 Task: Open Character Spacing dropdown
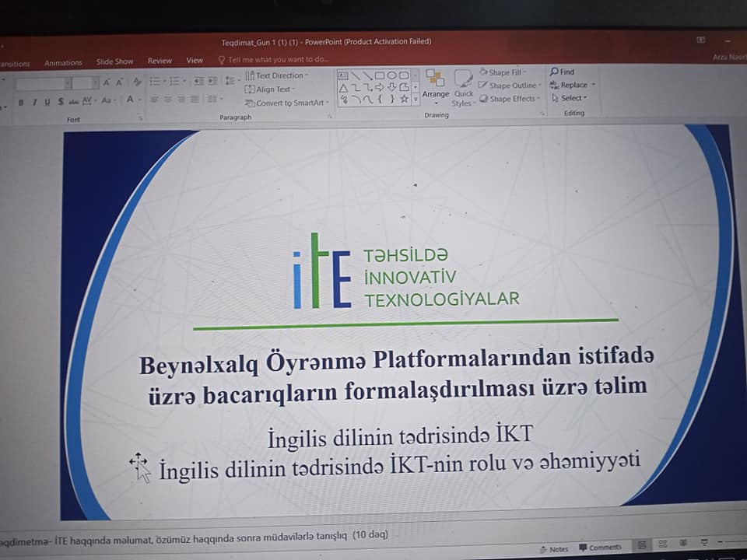(x=89, y=101)
